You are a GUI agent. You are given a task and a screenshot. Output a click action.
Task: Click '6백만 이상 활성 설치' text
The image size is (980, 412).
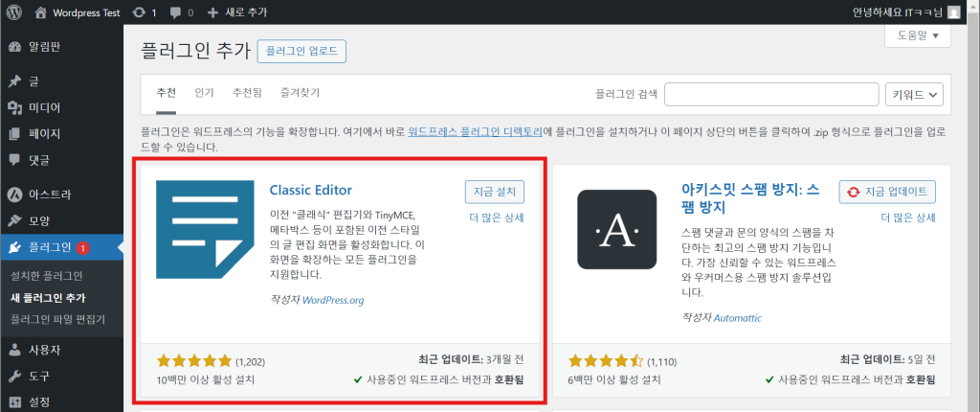point(614,379)
